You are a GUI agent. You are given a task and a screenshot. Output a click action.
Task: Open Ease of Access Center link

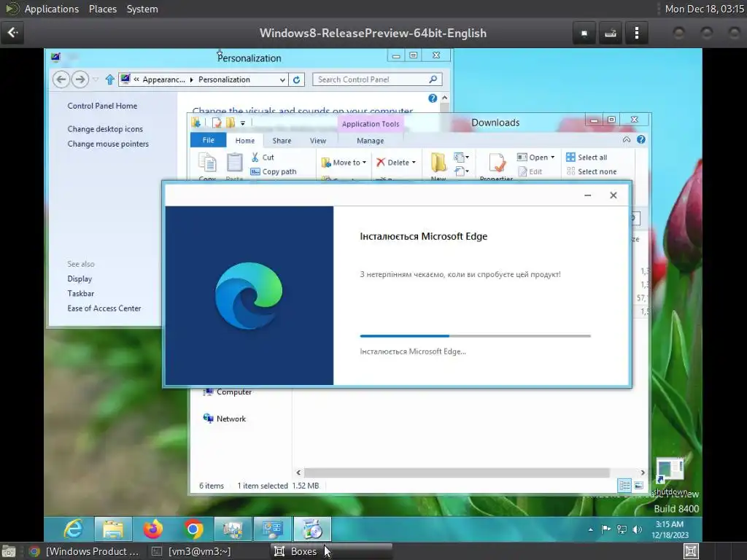[104, 308]
